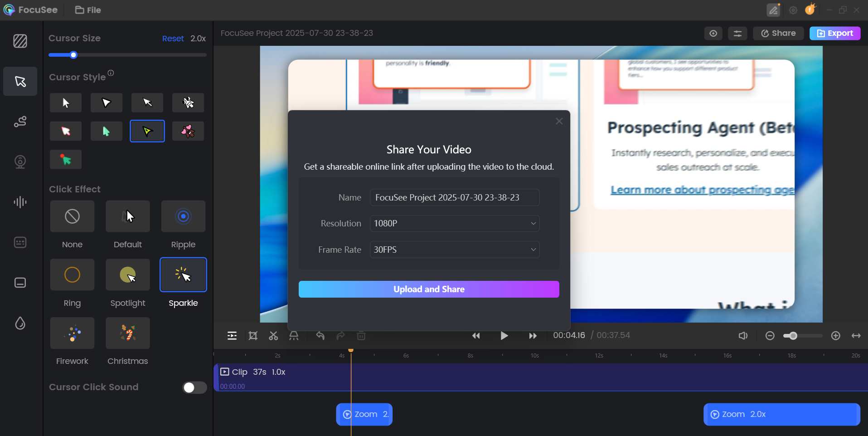The width and height of the screenshot is (868, 436).
Task: Rewind the video with skip-back button
Action: pyautogui.click(x=476, y=336)
